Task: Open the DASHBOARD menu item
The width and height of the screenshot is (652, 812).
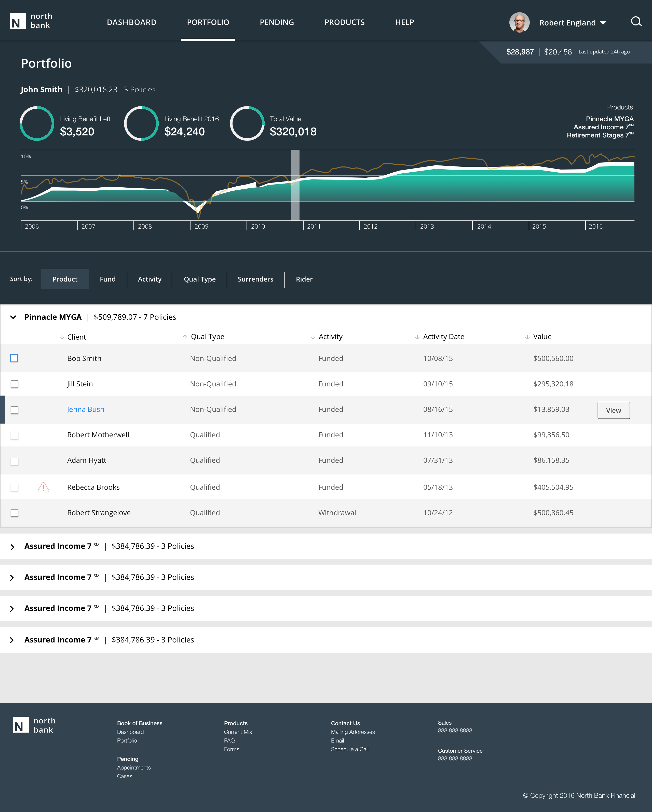Action: 132,22
